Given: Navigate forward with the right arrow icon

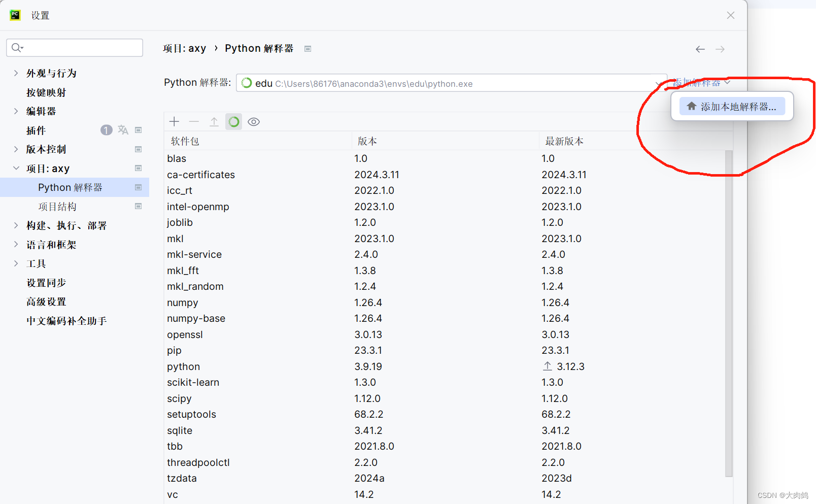Looking at the screenshot, I should [x=720, y=49].
